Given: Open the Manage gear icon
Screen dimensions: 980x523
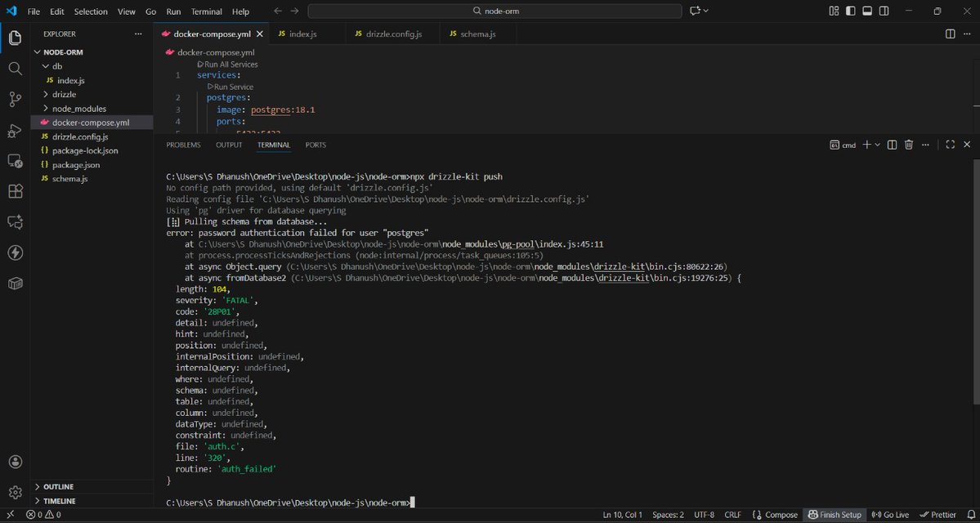Looking at the screenshot, I should [15, 492].
